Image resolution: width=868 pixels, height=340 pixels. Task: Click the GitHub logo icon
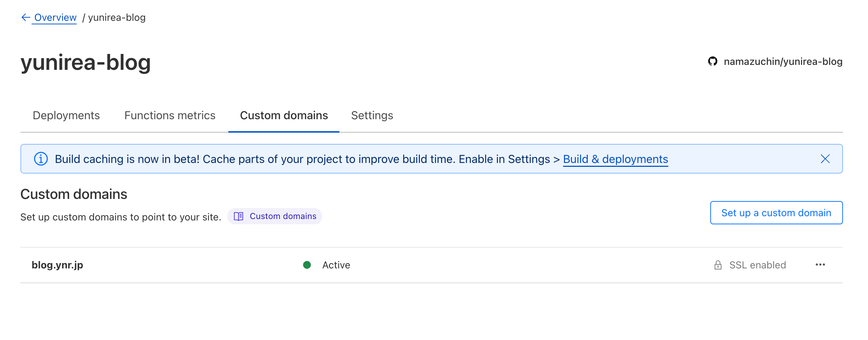point(712,61)
